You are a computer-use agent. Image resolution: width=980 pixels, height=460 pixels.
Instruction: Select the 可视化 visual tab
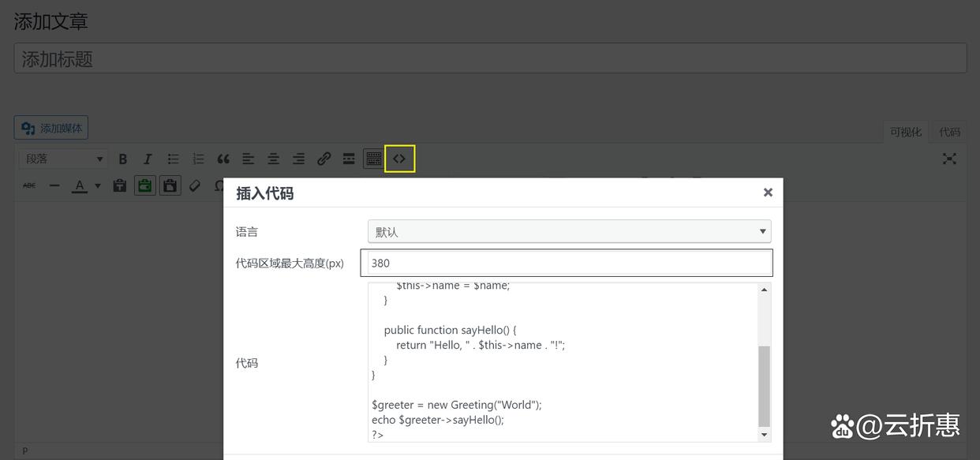(x=906, y=132)
